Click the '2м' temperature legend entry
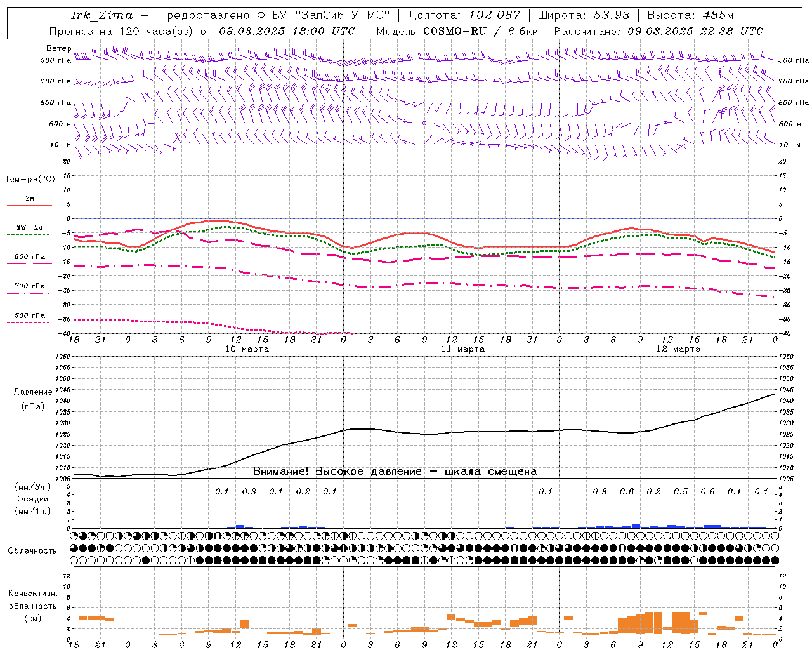The height and width of the screenshot is (650, 812). [x=30, y=199]
